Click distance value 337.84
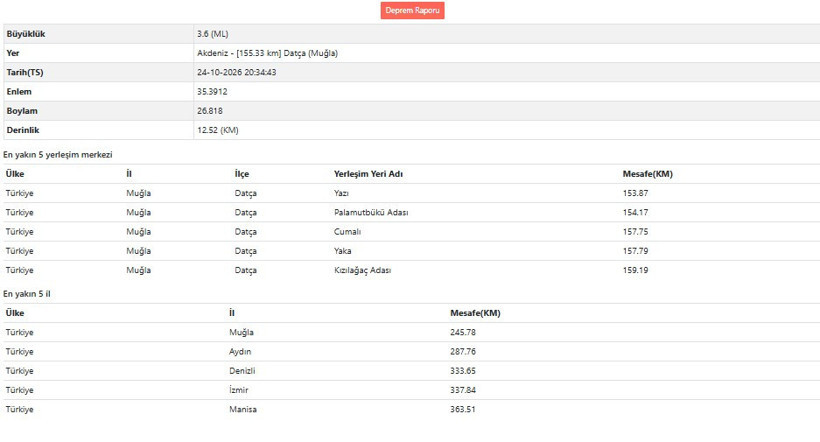 point(462,390)
